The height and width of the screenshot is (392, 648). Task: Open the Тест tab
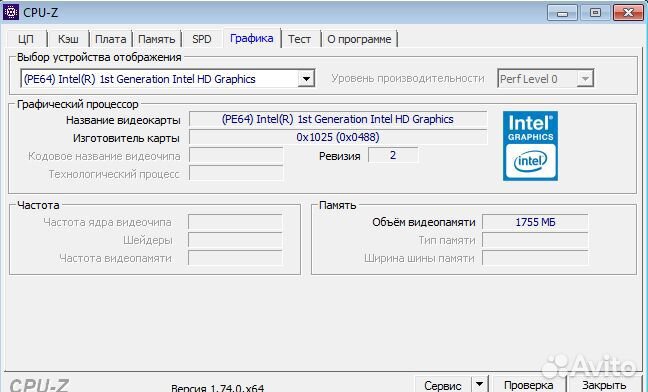pyautogui.click(x=299, y=39)
